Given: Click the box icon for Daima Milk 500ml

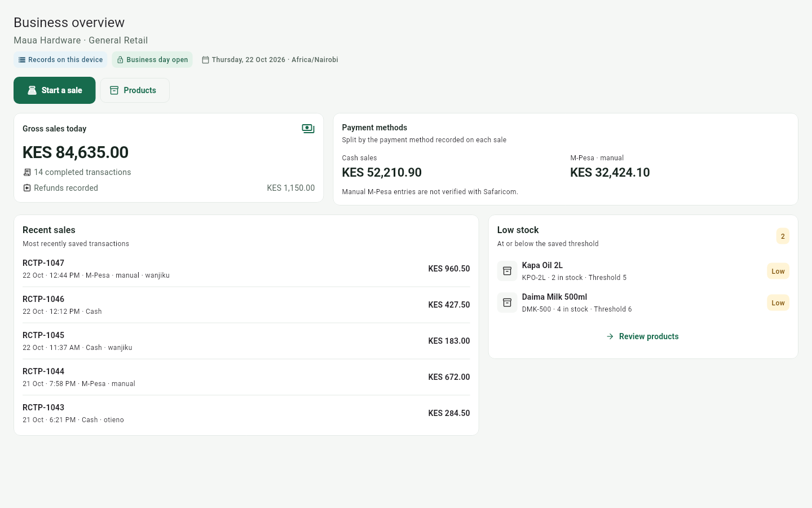Looking at the screenshot, I should (507, 303).
